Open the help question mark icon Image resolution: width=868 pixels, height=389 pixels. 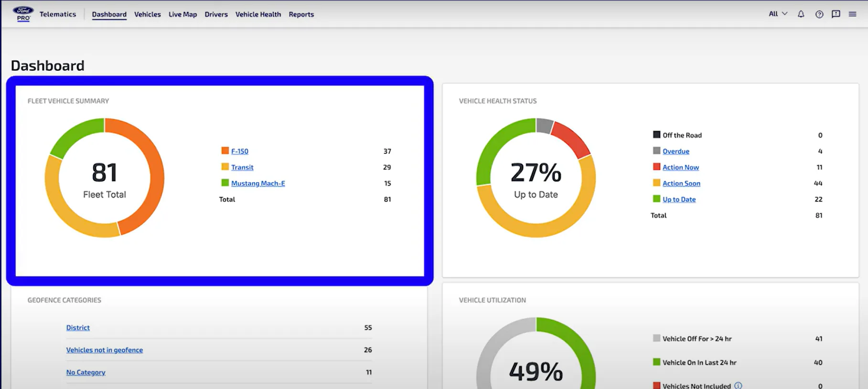point(819,14)
